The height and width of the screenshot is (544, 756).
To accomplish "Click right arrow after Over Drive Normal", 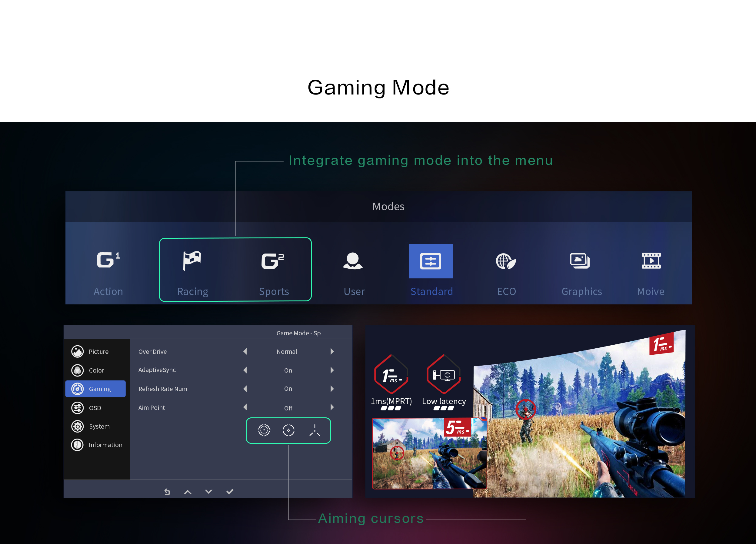I will (x=332, y=351).
